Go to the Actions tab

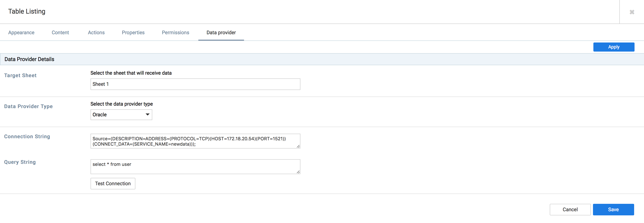pyautogui.click(x=96, y=33)
